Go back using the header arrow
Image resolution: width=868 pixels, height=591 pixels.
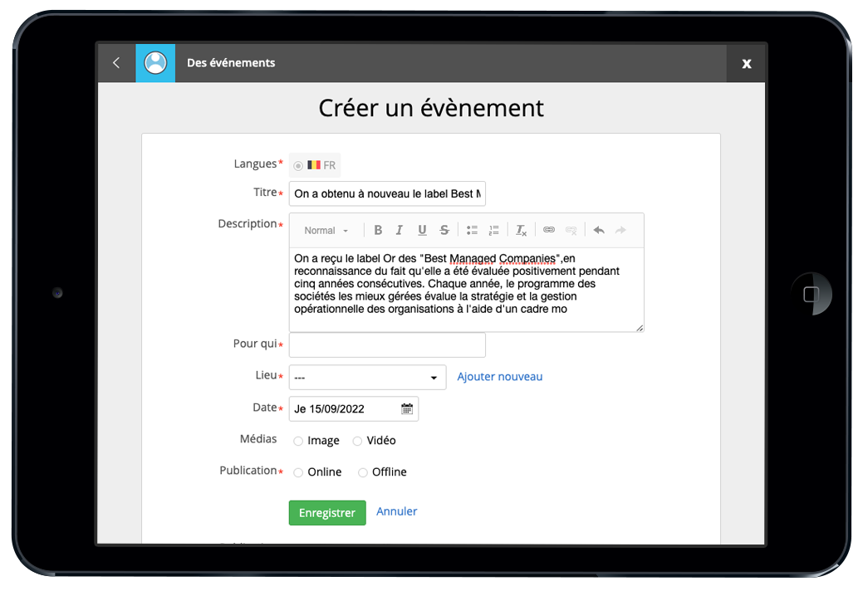point(116,63)
